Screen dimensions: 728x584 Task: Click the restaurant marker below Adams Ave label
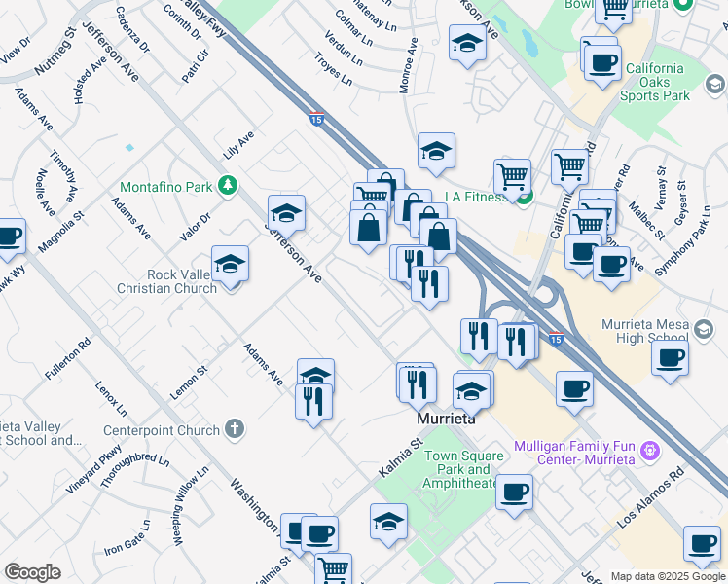pos(313,403)
